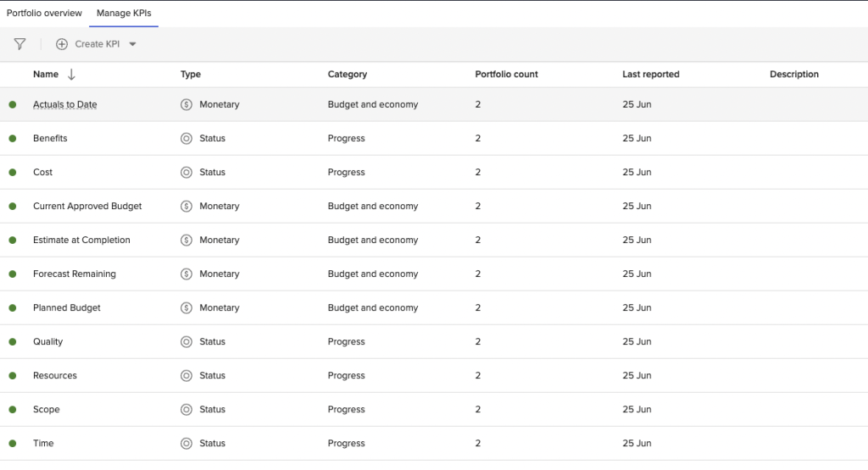Click monetary icon in Planned Budget row

point(186,308)
